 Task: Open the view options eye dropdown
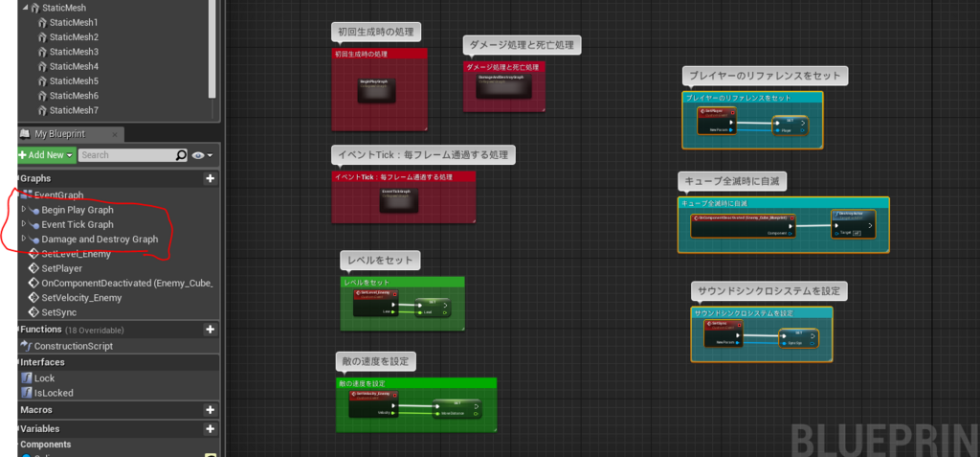coord(203,155)
